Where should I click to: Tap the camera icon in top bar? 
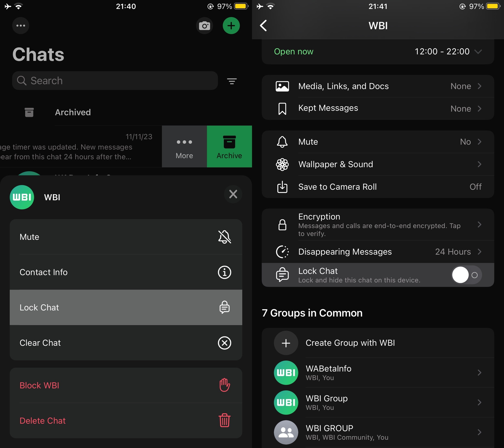pyautogui.click(x=204, y=25)
